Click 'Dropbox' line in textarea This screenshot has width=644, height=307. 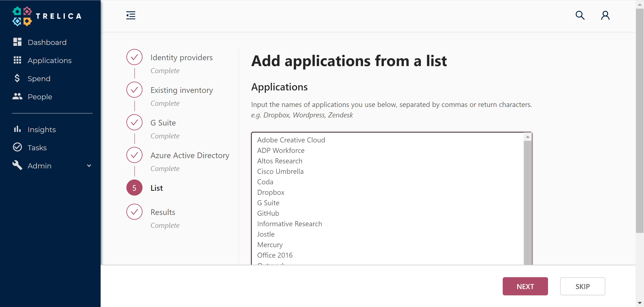(271, 192)
